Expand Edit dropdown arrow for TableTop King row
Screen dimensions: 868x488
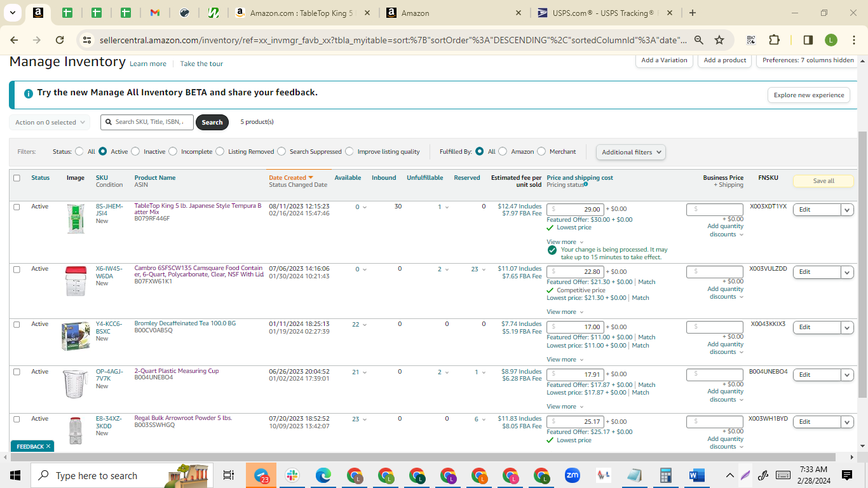click(847, 210)
